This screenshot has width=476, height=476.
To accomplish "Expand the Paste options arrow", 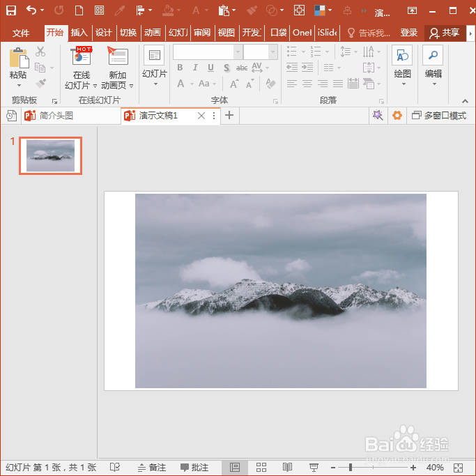I will point(19,85).
